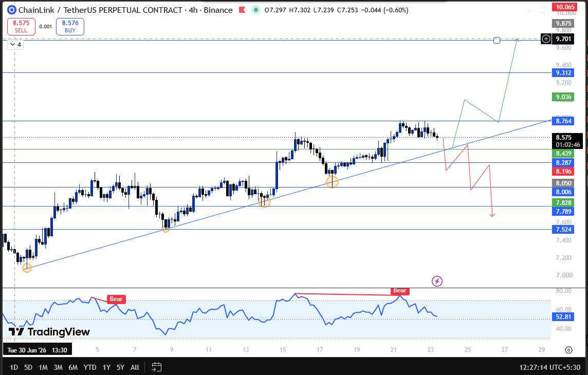Click the BUY 8.576 button
Screen dimensions: 588x375
click(70, 27)
